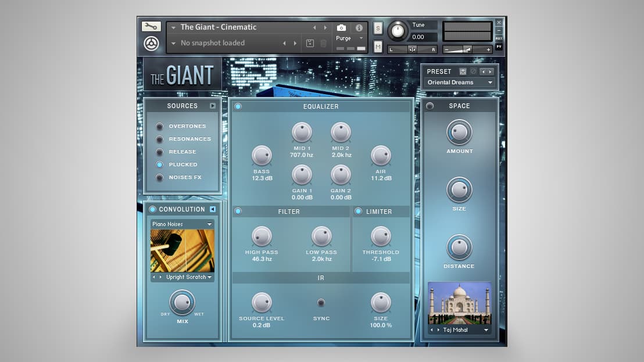Disable the Plucked source
This screenshot has height=362, width=644.
[159, 164]
